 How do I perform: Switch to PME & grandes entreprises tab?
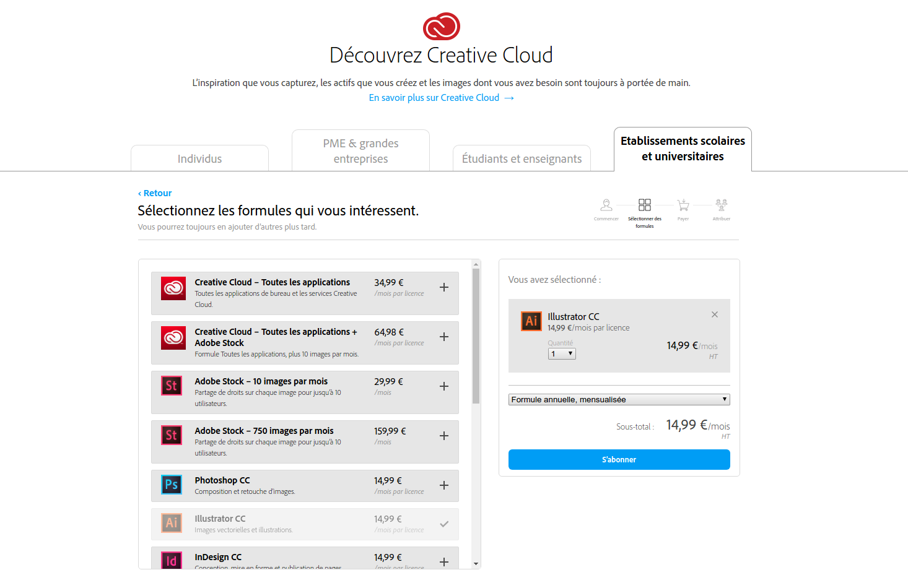360,151
